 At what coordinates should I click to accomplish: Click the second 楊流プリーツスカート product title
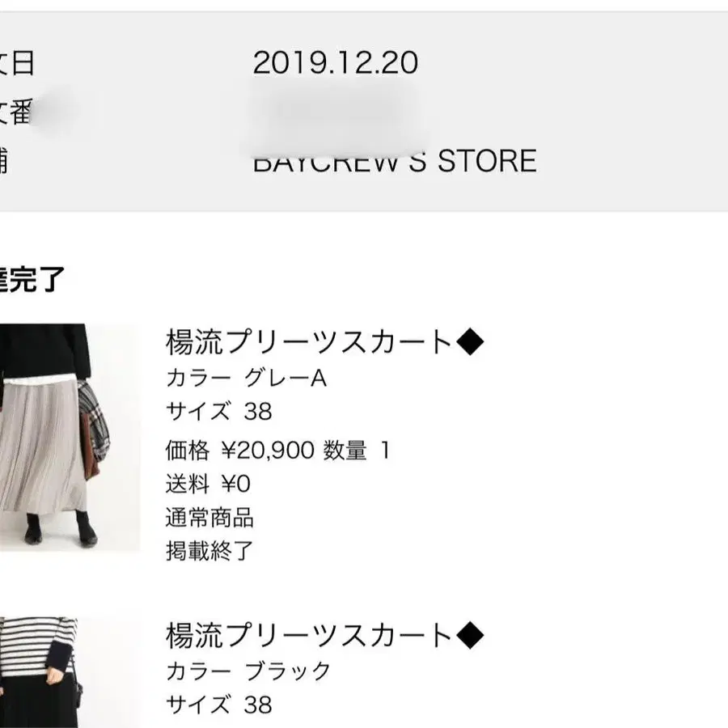coord(310,635)
